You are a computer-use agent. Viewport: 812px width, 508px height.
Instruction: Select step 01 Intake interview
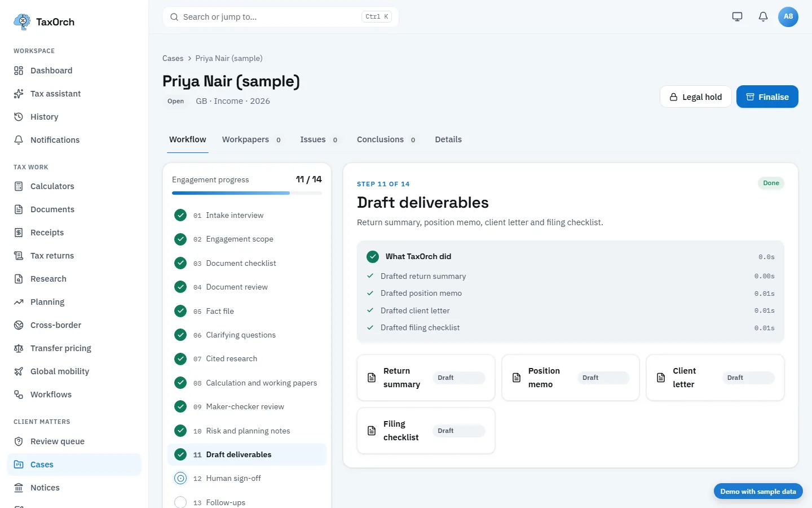(247, 215)
